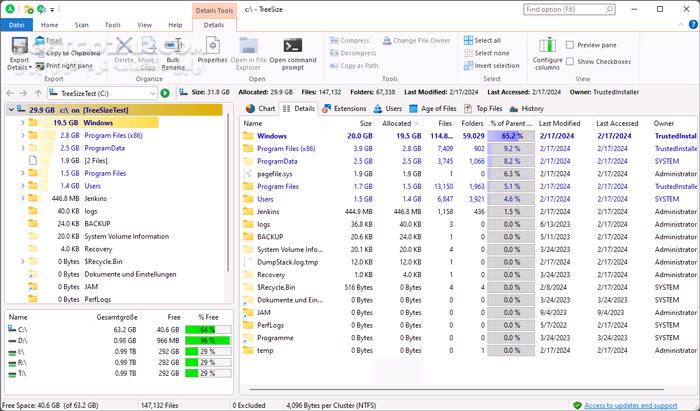Screen dimensions: 700x411
Task: Open Bulk Rename tool
Action: pos(173,54)
